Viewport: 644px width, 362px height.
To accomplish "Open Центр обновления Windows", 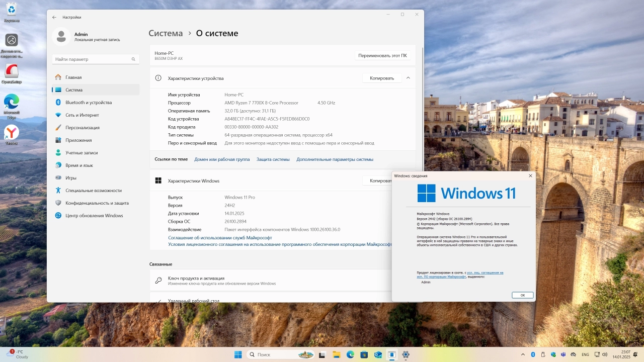I will click(x=96, y=216).
